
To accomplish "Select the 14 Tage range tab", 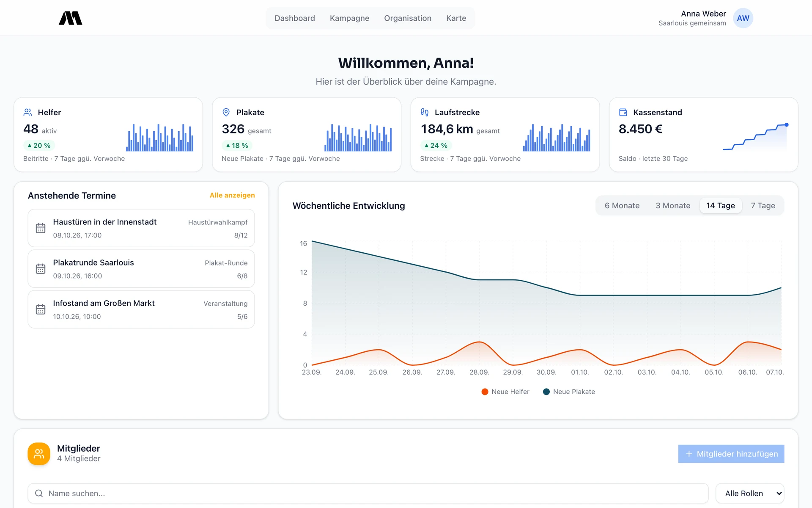I will 720,206.
